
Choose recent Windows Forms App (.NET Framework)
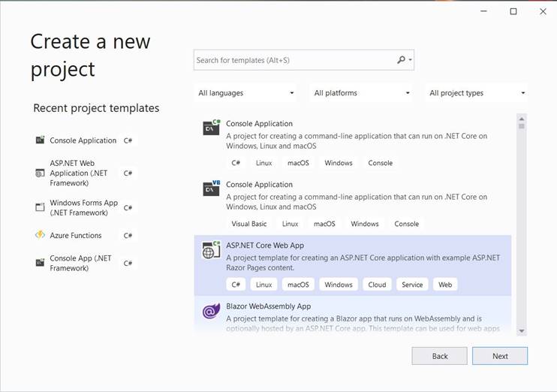coord(85,207)
